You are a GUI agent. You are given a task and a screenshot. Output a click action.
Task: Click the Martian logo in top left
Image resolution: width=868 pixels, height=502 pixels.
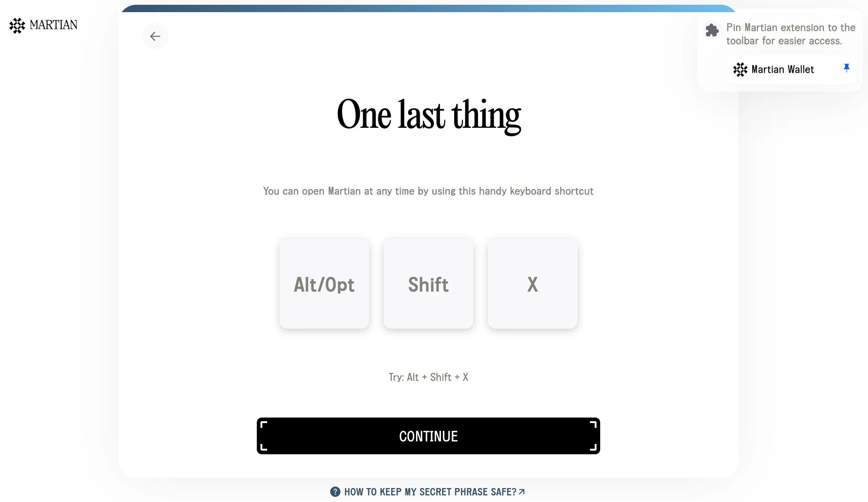[x=43, y=25]
